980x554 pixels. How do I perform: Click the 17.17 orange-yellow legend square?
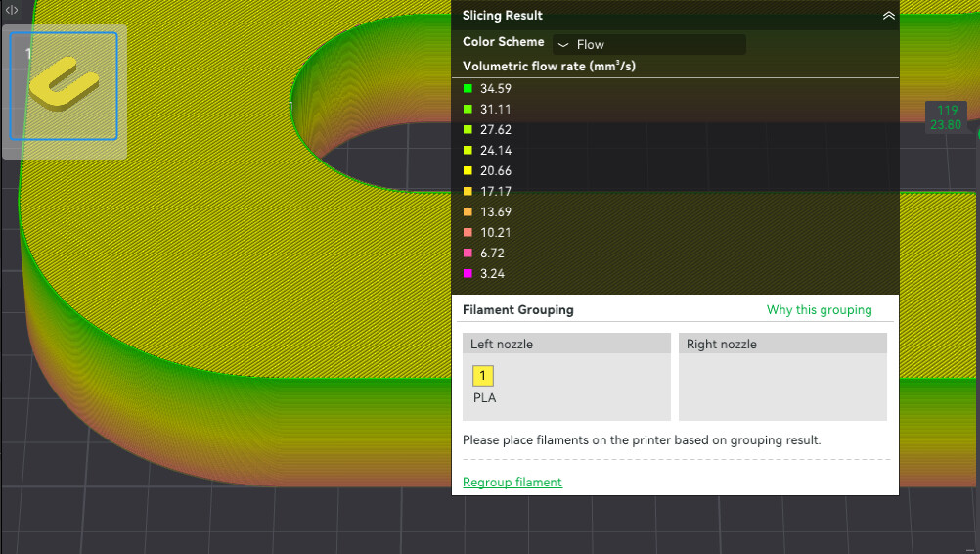[x=468, y=191]
